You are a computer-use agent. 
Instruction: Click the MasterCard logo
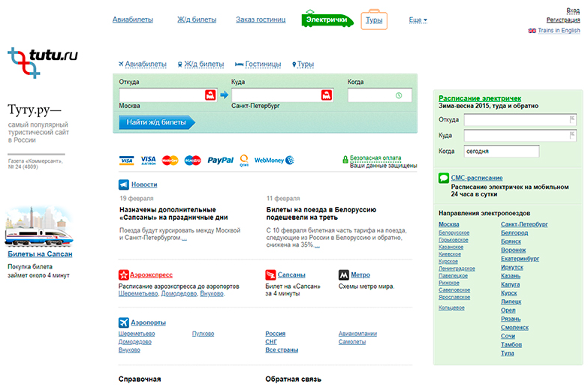tap(170, 160)
